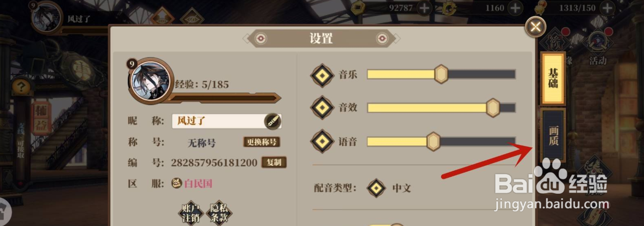
Task: Click the pen icon to edit nickname
Action: [272, 121]
